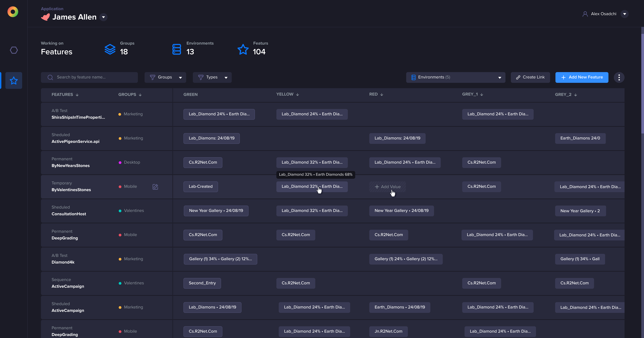Click Lab_Diamond 32% chip in ByValentinesStones row
The width and height of the screenshot is (644, 338).
pyautogui.click(x=312, y=187)
